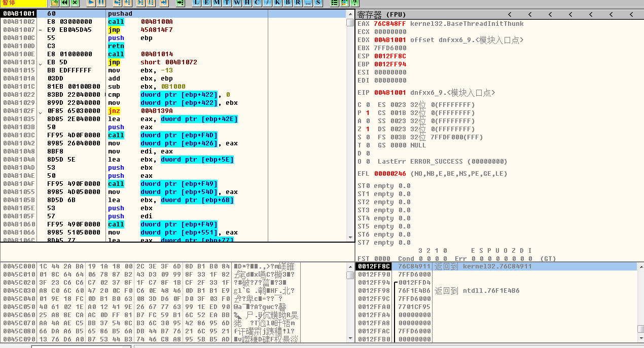Run the program with the play icon
644x348 pixels.
(x=91, y=3)
